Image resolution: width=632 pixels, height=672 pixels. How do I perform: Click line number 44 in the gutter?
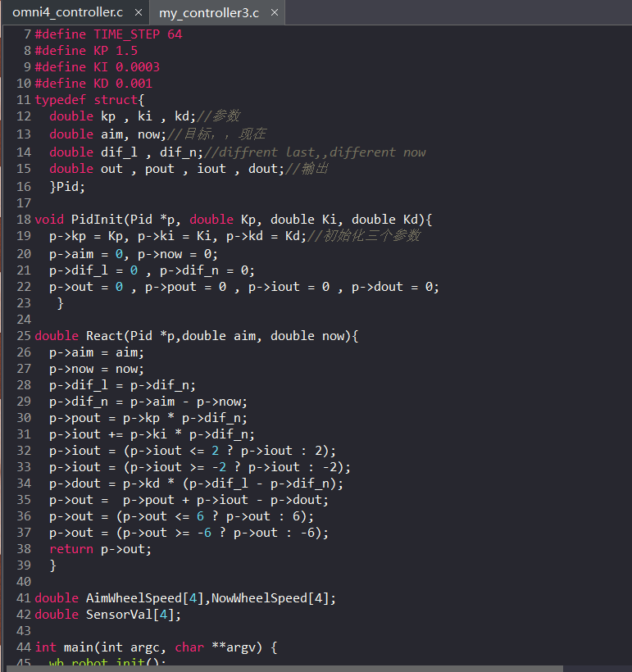pos(23,647)
